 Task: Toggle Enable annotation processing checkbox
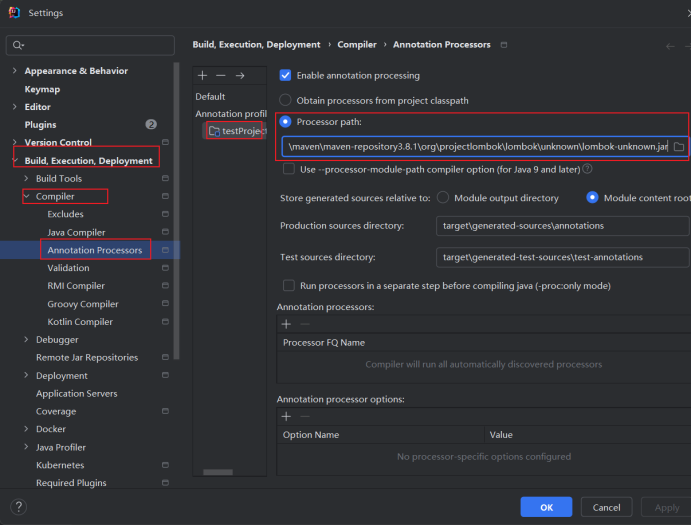tap(285, 75)
